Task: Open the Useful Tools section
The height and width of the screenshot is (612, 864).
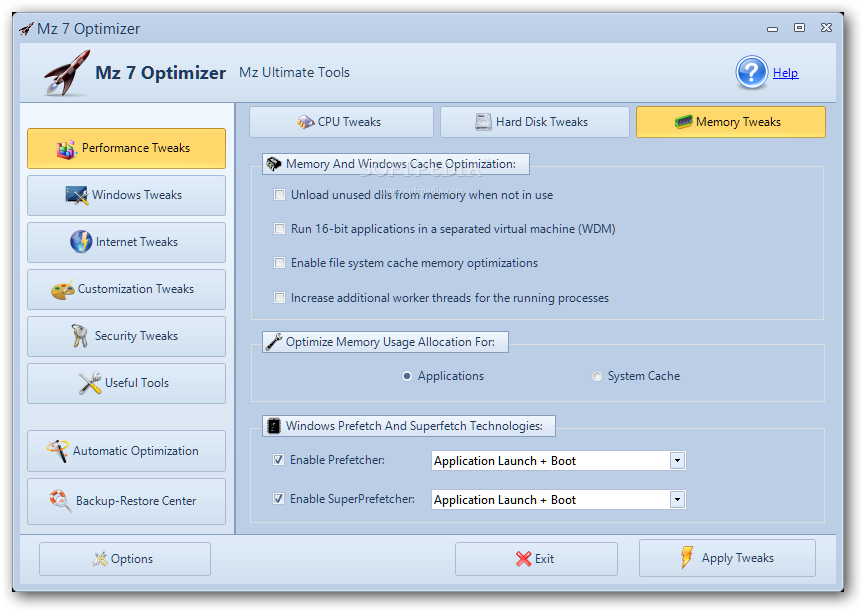Action: (126, 383)
